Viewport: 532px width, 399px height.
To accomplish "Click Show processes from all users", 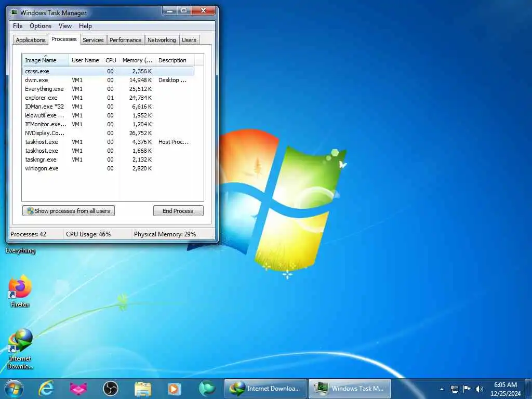I will tap(69, 211).
